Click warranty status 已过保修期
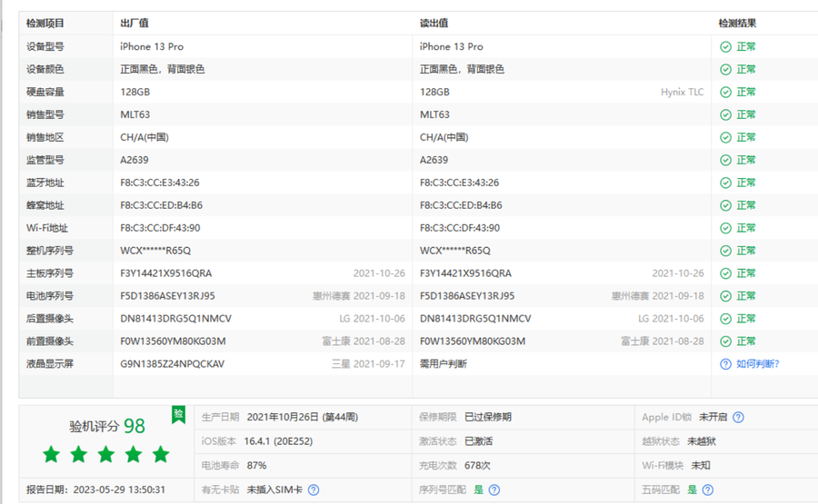Viewport: 818px width, 504px height. click(x=488, y=417)
